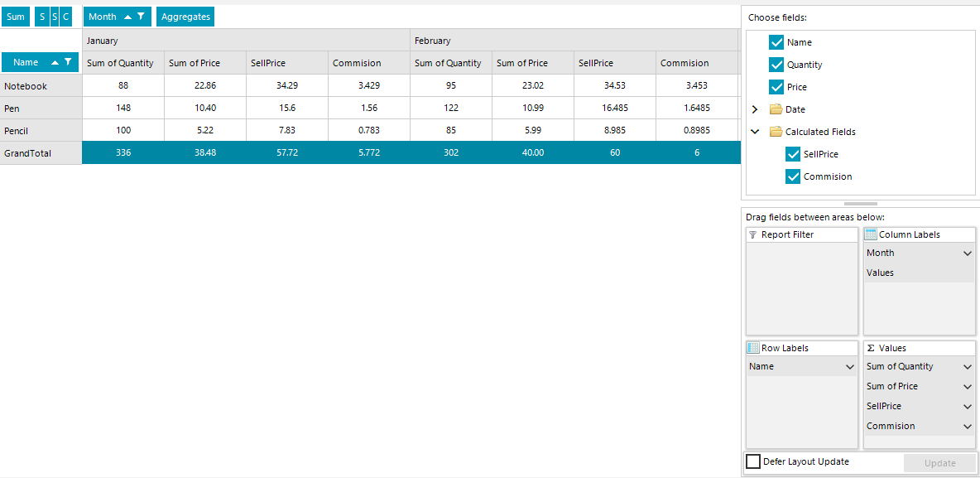Viewport: 980px width, 478px height.
Task: Expand the Date folder in the field list
Action: click(754, 109)
